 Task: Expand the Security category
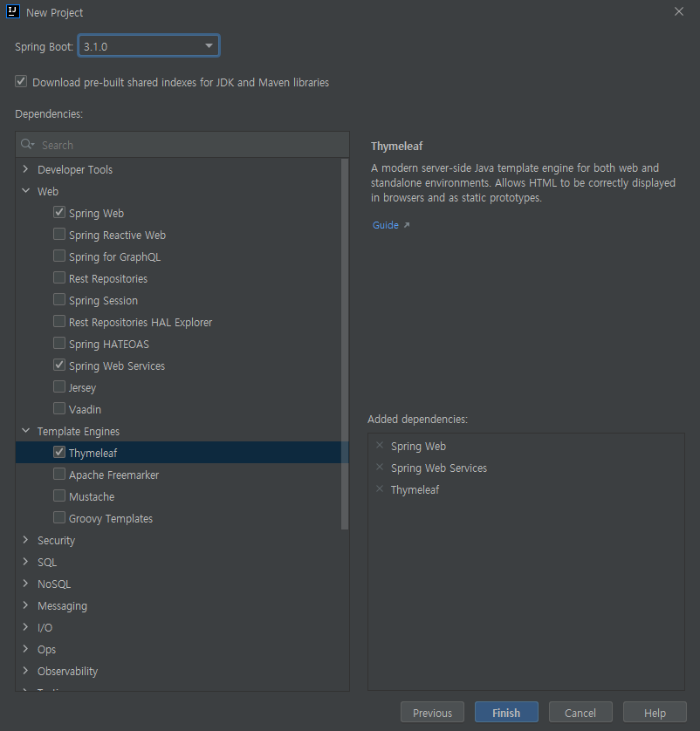(25, 540)
